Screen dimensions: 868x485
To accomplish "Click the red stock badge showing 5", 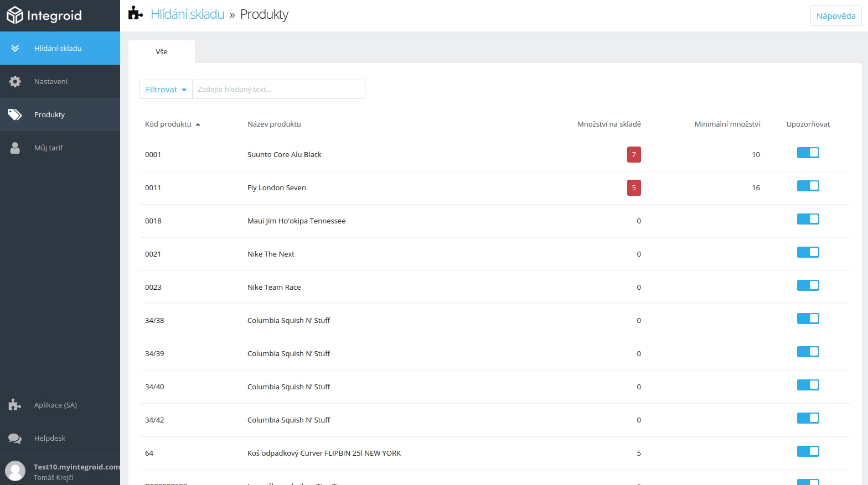I will point(634,187).
